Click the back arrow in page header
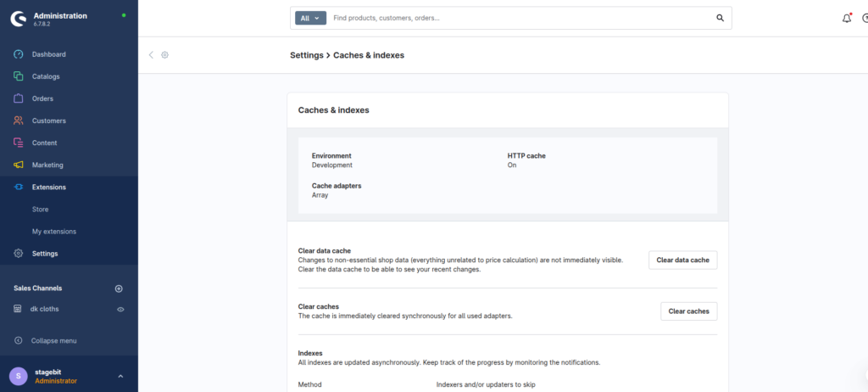The height and width of the screenshot is (392, 868). [151, 55]
